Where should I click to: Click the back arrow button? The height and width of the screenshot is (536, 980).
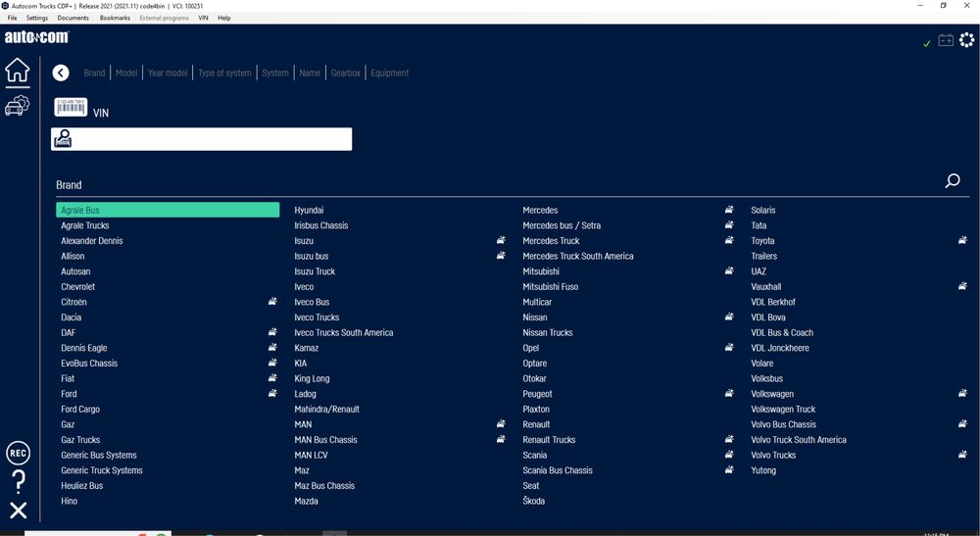[61, 73]
